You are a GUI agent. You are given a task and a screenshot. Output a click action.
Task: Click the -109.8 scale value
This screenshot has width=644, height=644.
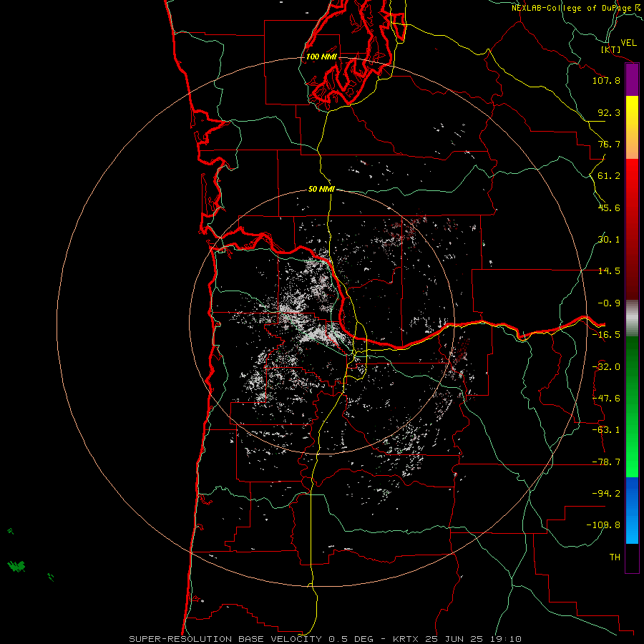click(603, 525)
